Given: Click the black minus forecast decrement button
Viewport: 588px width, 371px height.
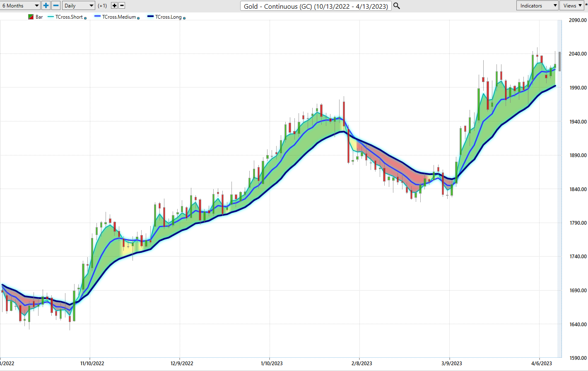Looking at the screenshot, I should (x=122, y=5).
